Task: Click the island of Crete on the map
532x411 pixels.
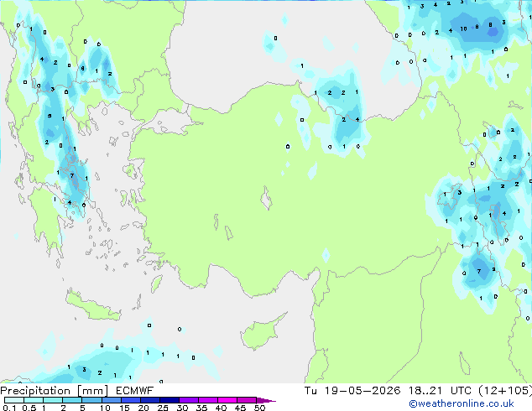Action: coord(92,305)
